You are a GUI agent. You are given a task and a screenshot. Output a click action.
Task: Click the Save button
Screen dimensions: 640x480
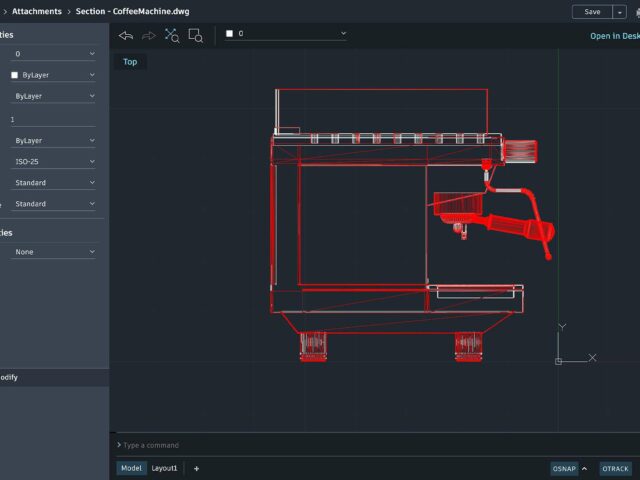point(592,12)
